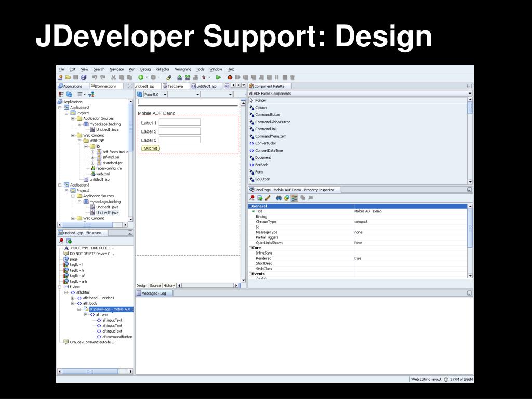Click the Save All icon in toolbar
The height and width of the screenshot is (399, 532).
83,77
